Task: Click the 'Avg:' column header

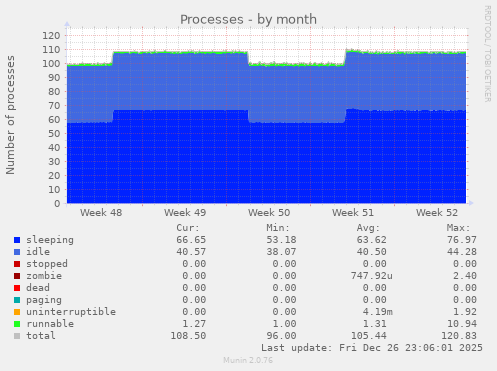Action: (368, 228)
